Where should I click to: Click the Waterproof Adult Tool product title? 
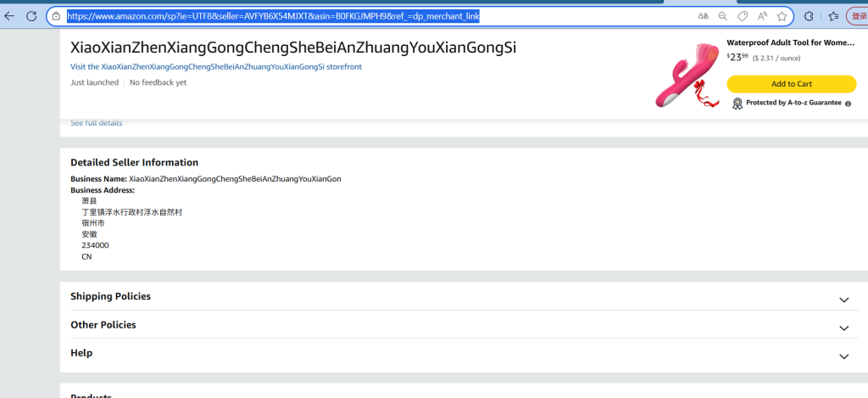pos(790,42)
